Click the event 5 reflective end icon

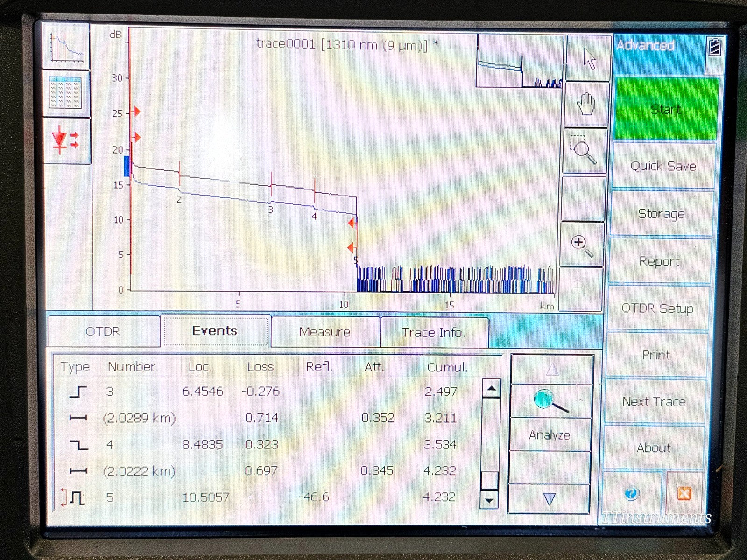73,497
